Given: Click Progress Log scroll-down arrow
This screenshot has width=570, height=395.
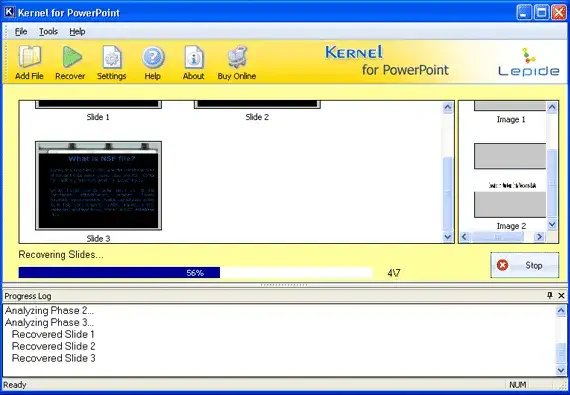Looking at the screenshot, I should point(561,370).
